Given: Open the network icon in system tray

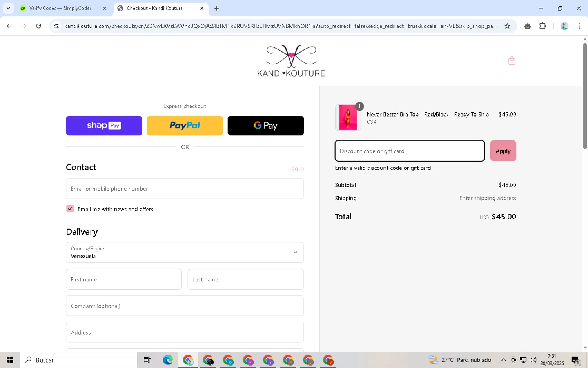Looking at the screenshot, I should [x=523, y=360].
